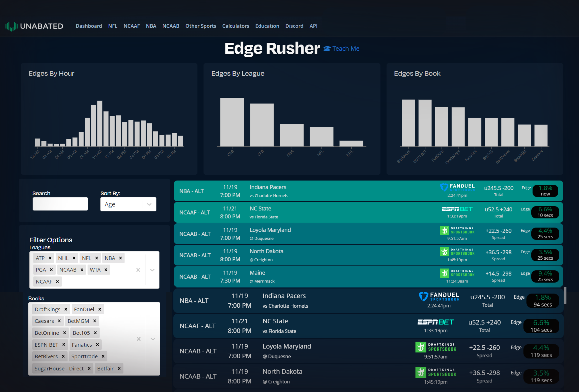Select the Maine @ Merrimack team text

pyautogui.click(x=262, y=277)
